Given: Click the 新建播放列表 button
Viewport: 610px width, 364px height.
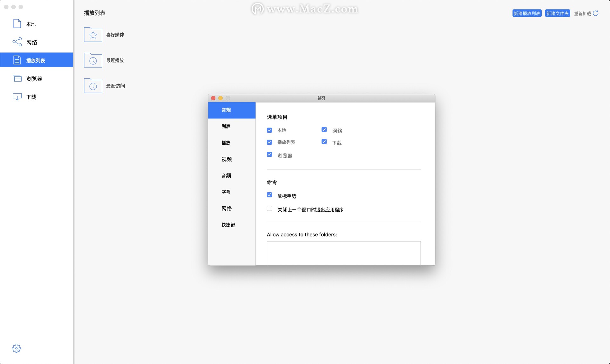Looking at the screenshot, I should pyautogui.click(x=527, y=13).
